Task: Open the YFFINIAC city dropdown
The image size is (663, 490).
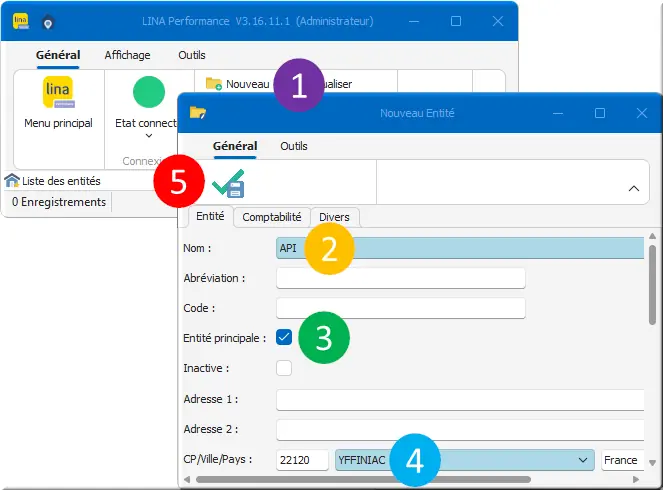Action: [583, 460]
